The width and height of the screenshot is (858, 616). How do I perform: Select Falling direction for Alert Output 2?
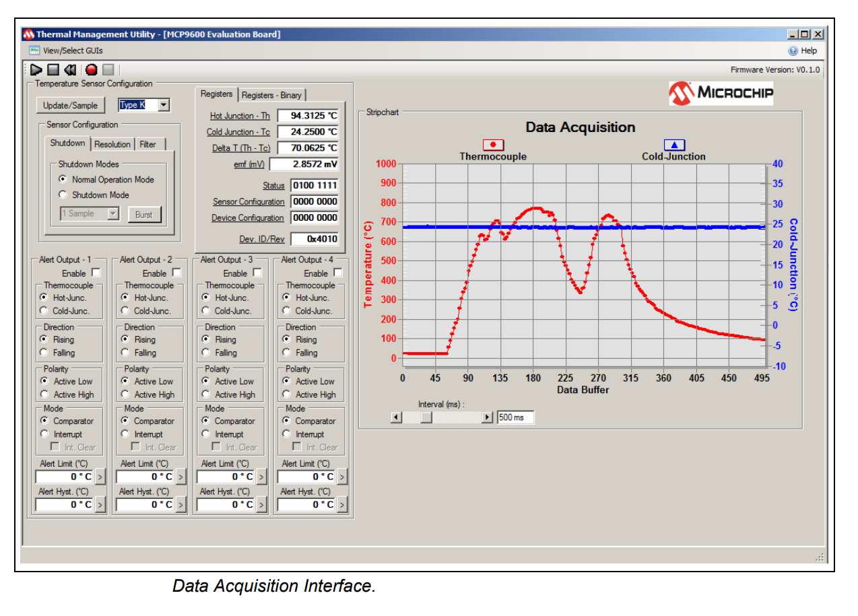point(126,352)
